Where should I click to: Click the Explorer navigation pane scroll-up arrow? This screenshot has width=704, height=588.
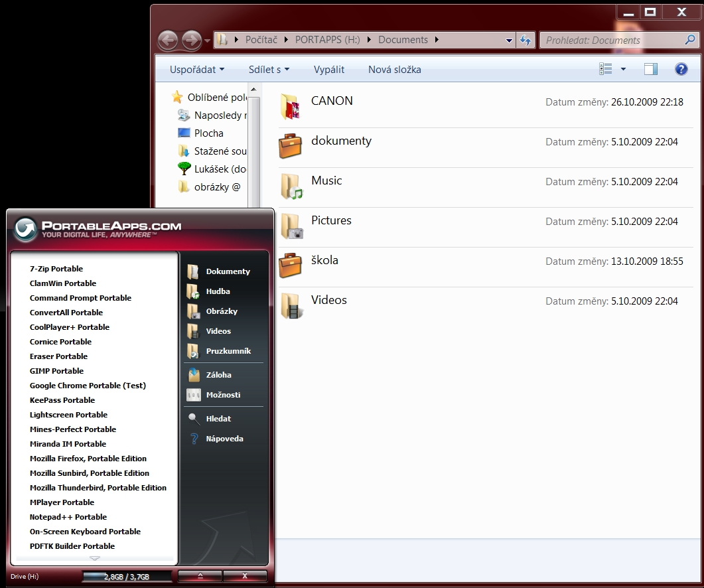coord(253,90)
